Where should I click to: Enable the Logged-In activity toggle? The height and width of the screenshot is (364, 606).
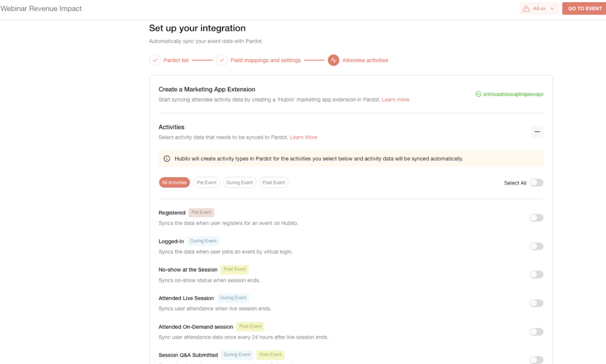tap(536, 246)
